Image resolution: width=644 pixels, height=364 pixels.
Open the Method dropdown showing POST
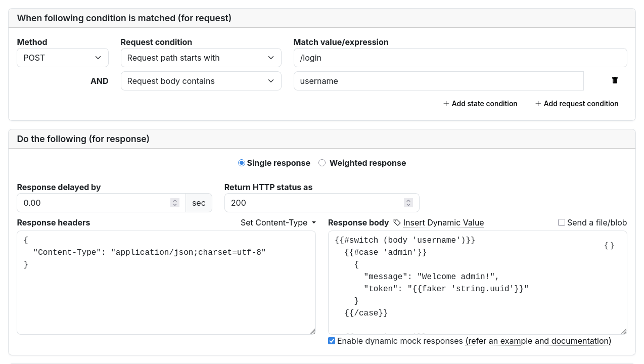(x=63, y=58)
